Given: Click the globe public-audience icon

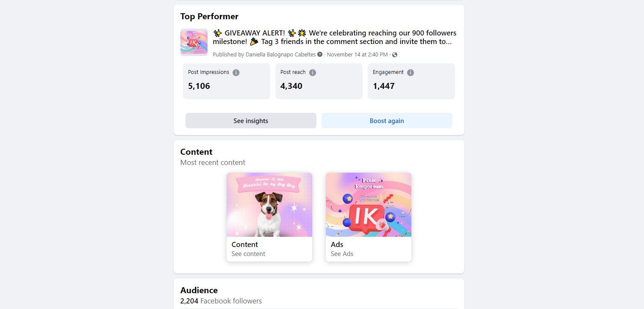Looking at the screenshot, I should click(x=395, y=55).
